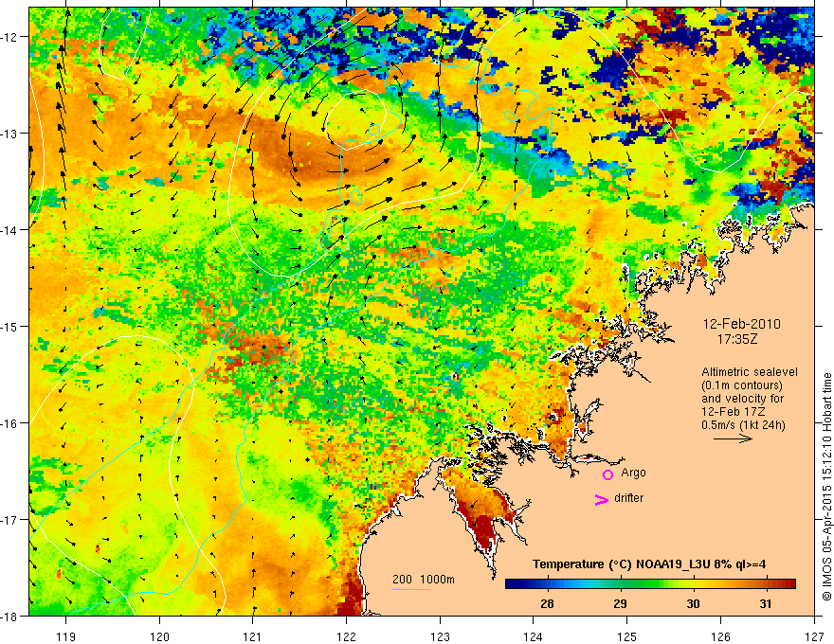Image resolution: width=834 pixels, height=644 pixels.
Task: Click the longitude axis label 123
Action: pyautogui.click(x=440, y=636)
